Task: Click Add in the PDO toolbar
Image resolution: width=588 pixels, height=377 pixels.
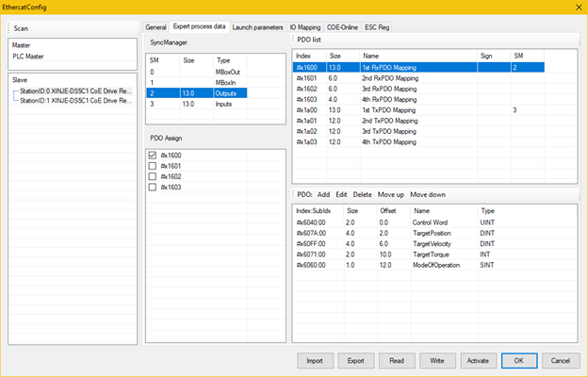Action: pyautogui.click(x=323, y=194)
